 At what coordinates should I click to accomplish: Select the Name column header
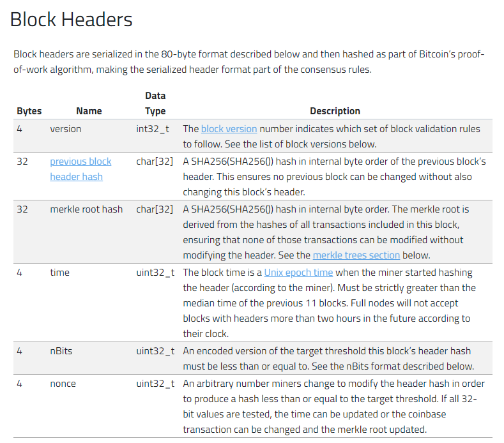(x=89, y=111)
